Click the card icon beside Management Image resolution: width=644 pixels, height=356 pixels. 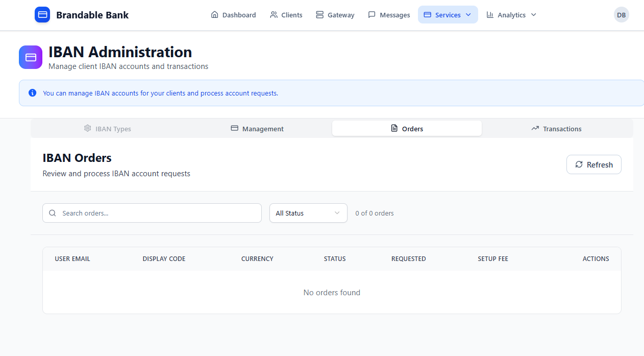click(x=235, y=128)
